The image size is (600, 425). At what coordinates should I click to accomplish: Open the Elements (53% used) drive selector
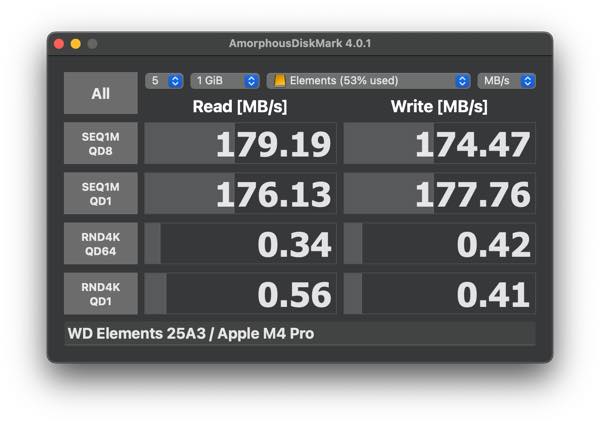click(x=369, y=81)
